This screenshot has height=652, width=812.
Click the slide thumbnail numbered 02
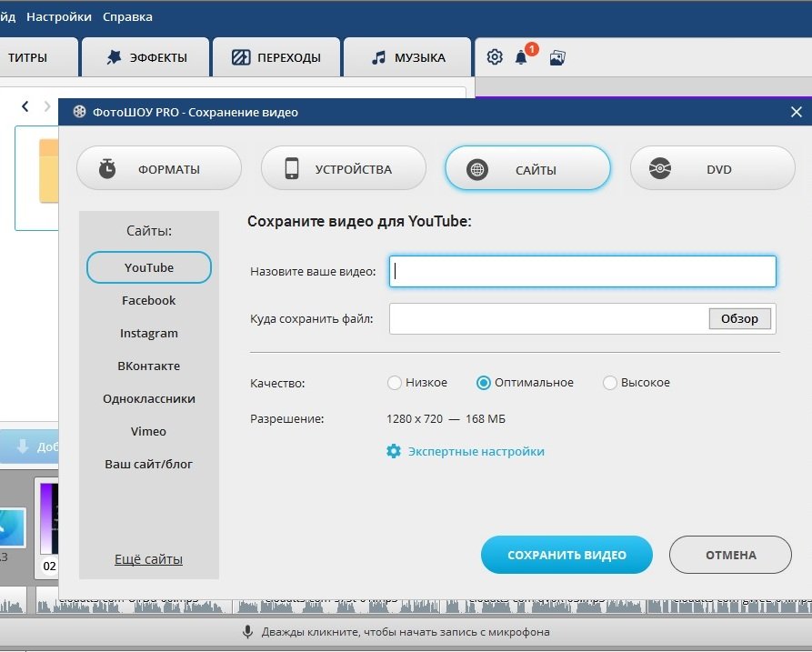[47, 527]
